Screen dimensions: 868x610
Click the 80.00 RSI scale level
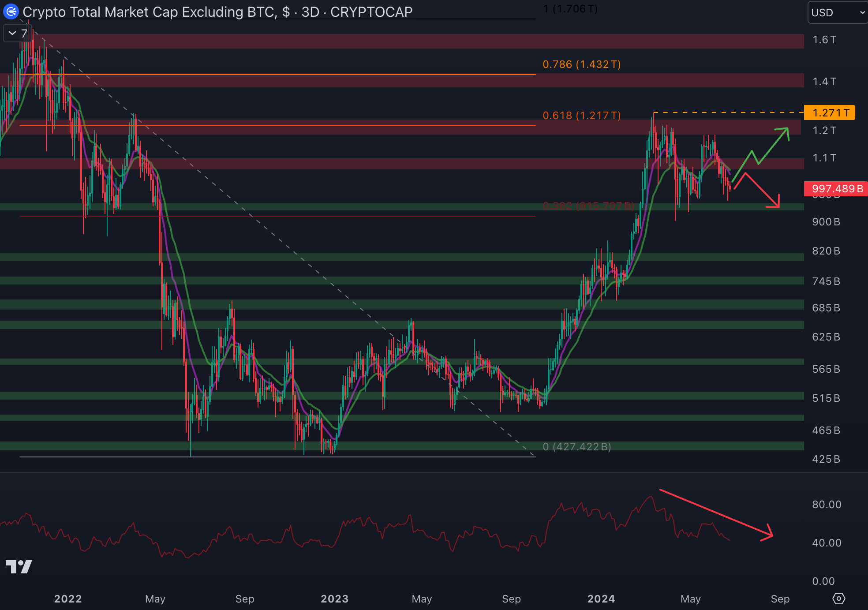(x=827, y=504)
